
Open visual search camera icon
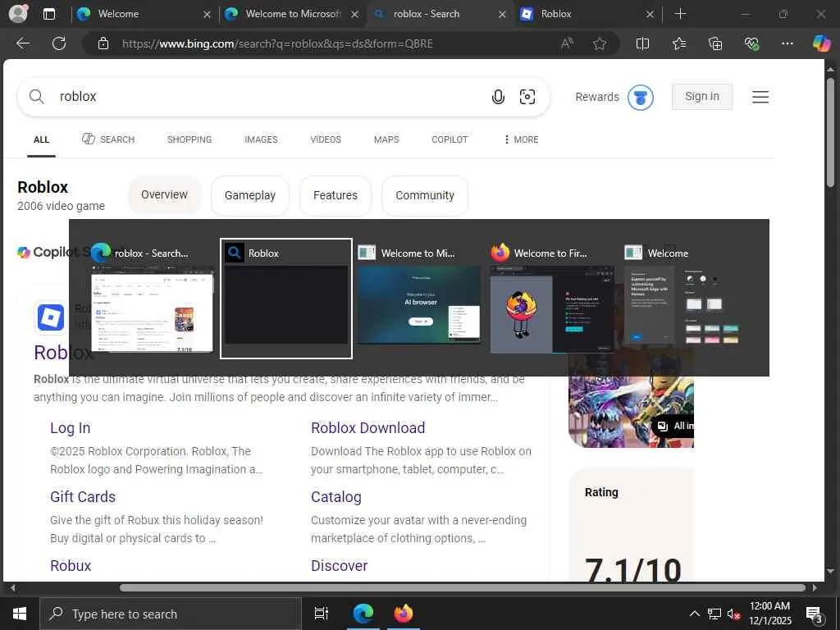pos(527,97)
